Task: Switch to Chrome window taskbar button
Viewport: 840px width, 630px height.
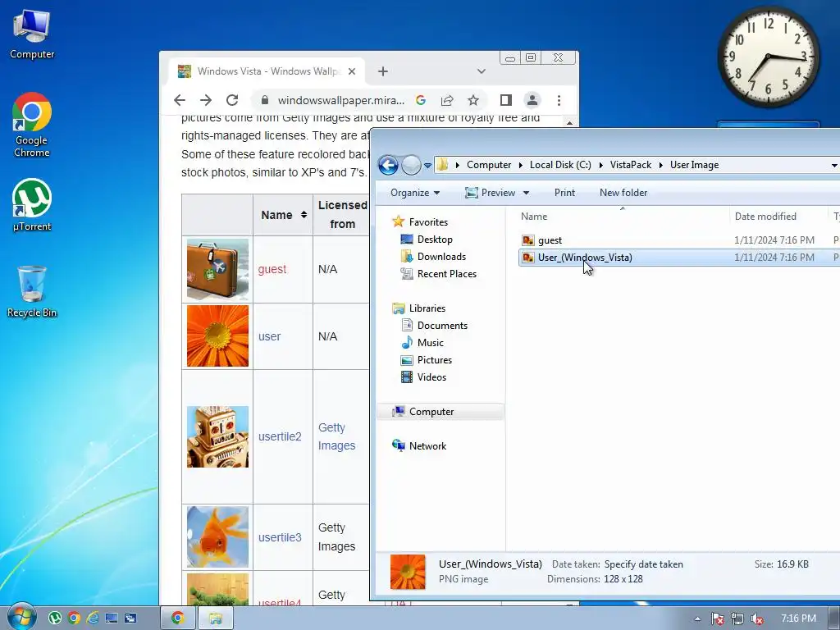Action: pyautogui.click(x=178, y=618)
